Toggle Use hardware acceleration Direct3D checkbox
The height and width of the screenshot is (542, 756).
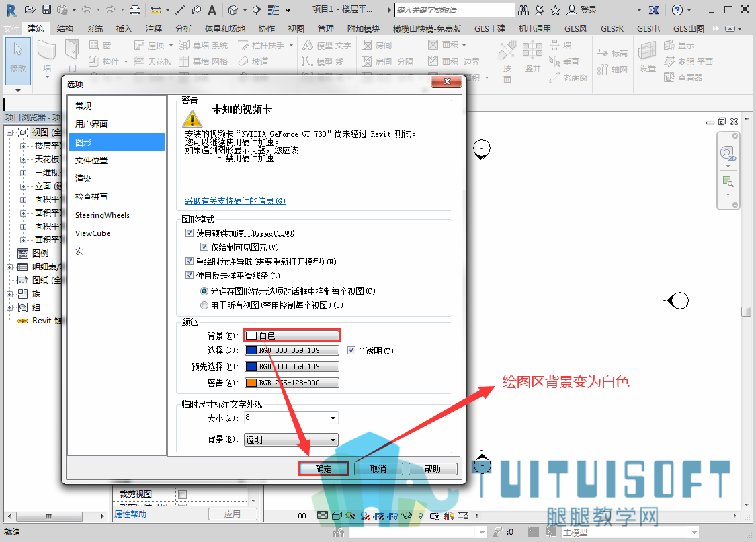pos(190,233)
